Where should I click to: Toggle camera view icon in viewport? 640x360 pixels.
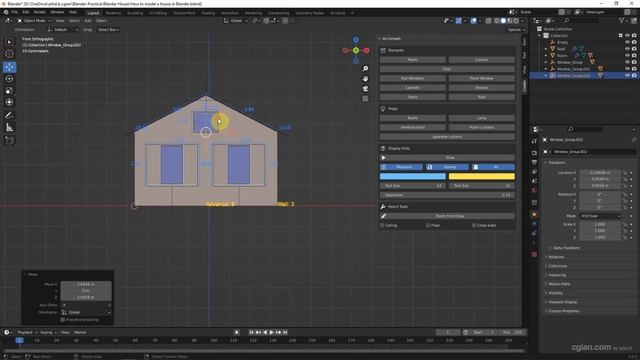365,89
